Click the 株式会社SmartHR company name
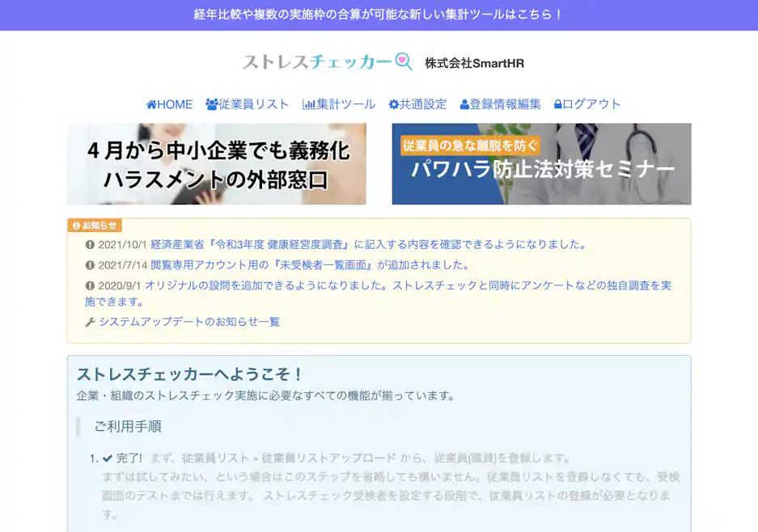The width and height of the screenshot is (758, 532). point(475,62)
